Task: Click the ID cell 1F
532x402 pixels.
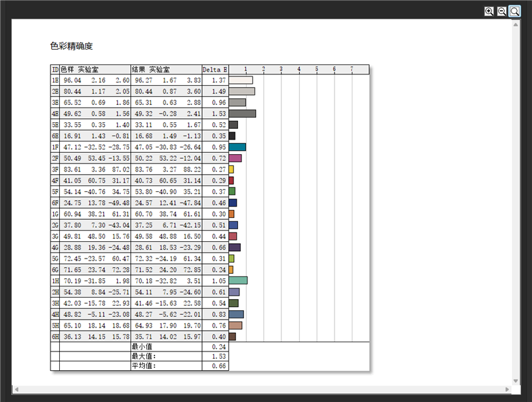Action: click(x=55, y=147)
